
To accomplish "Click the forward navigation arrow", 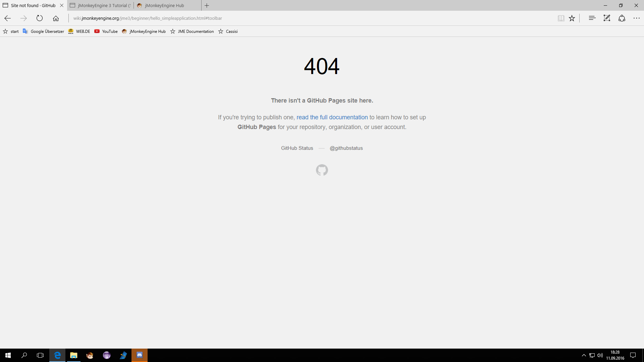I will [23, 18].
